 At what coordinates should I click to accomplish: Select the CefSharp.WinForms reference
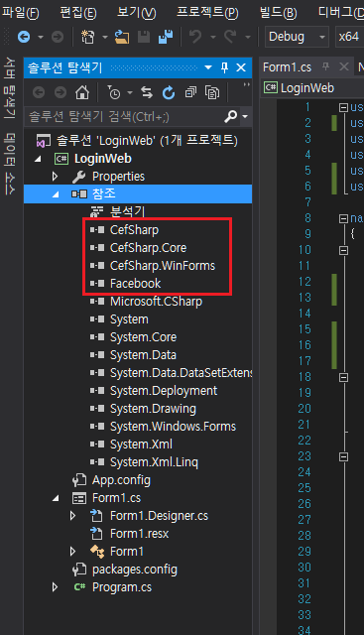153,266
